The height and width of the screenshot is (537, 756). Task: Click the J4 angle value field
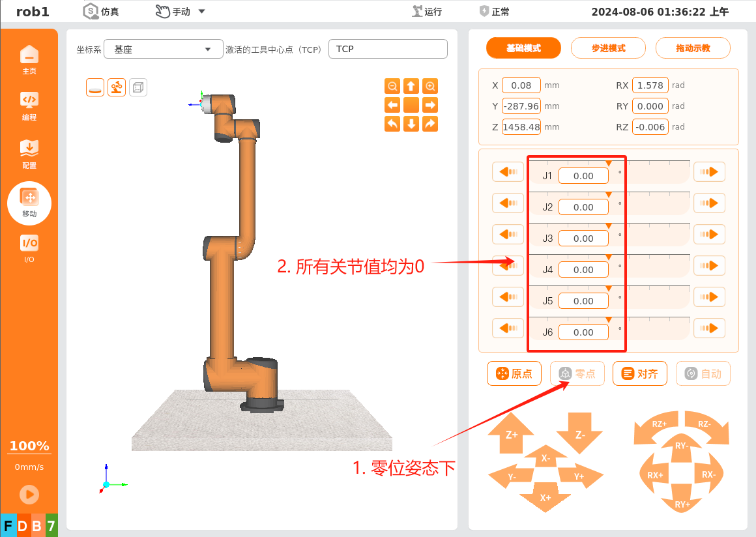(x=583, y=270)
